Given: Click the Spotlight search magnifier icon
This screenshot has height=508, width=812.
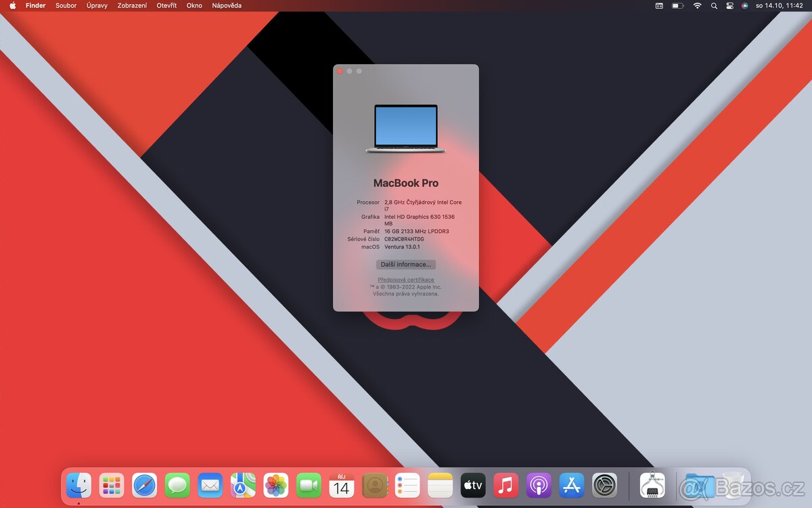Looking at the screenshot, I should click(714, 5).
